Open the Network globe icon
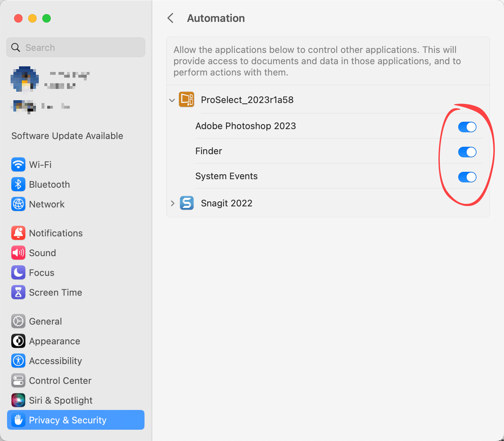 (18, 204)
